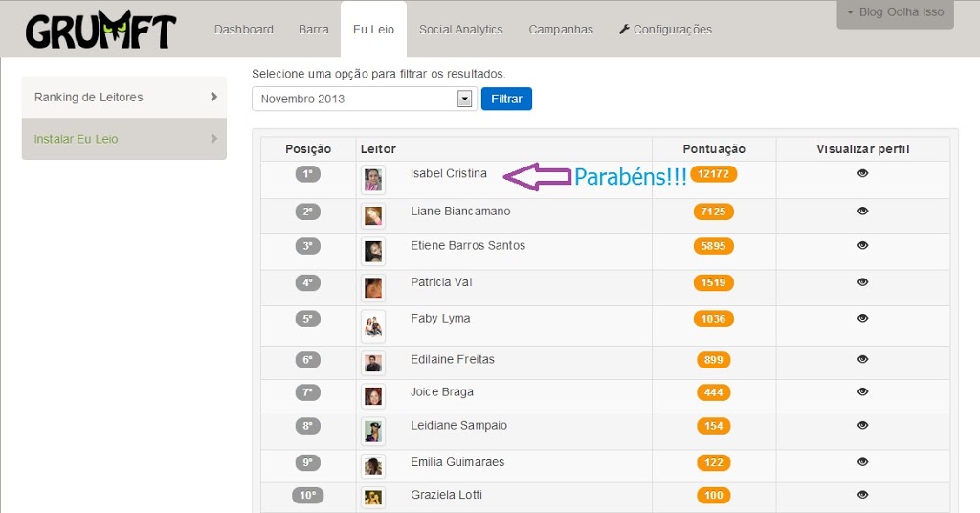Image resolution: width=980 pixels, height=513 pixels.
Task: Expand Ranking de Leitores sidebar chevron
Action: (213, 97)
